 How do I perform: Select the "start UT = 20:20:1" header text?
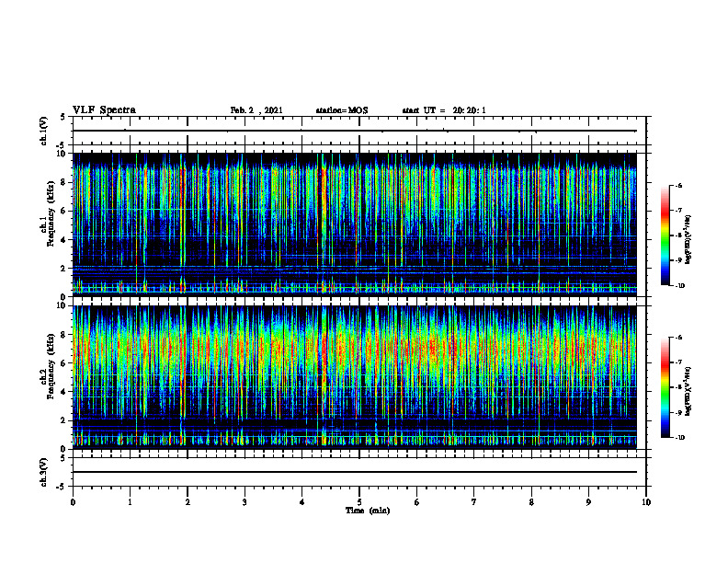coord(444,110)
